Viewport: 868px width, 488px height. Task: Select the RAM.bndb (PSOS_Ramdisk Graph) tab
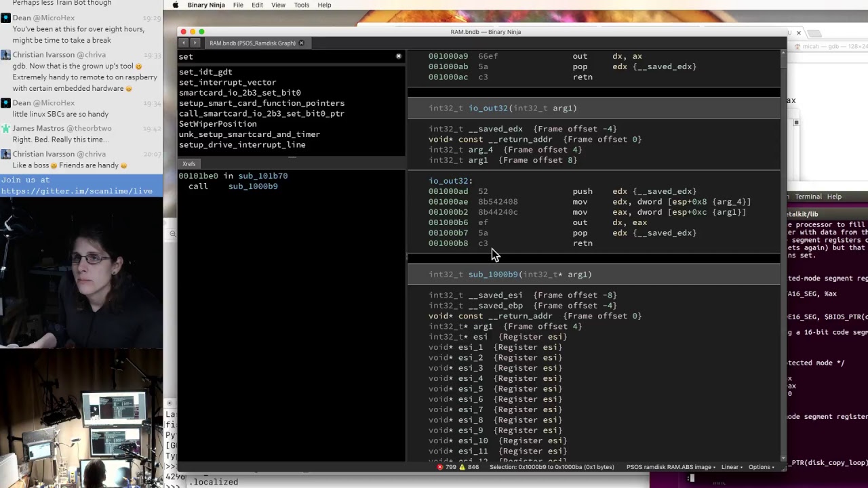[252, 43]
